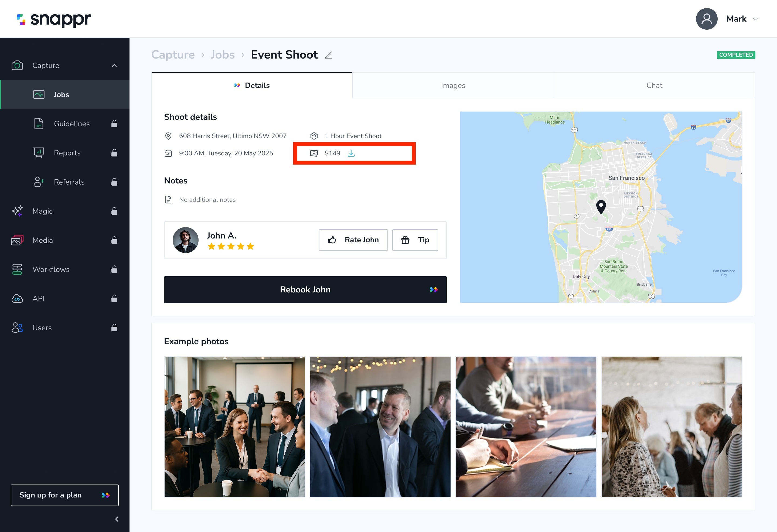Click the Rate John button
Viewport: 777px width, 532px height.
pos(353,240)
